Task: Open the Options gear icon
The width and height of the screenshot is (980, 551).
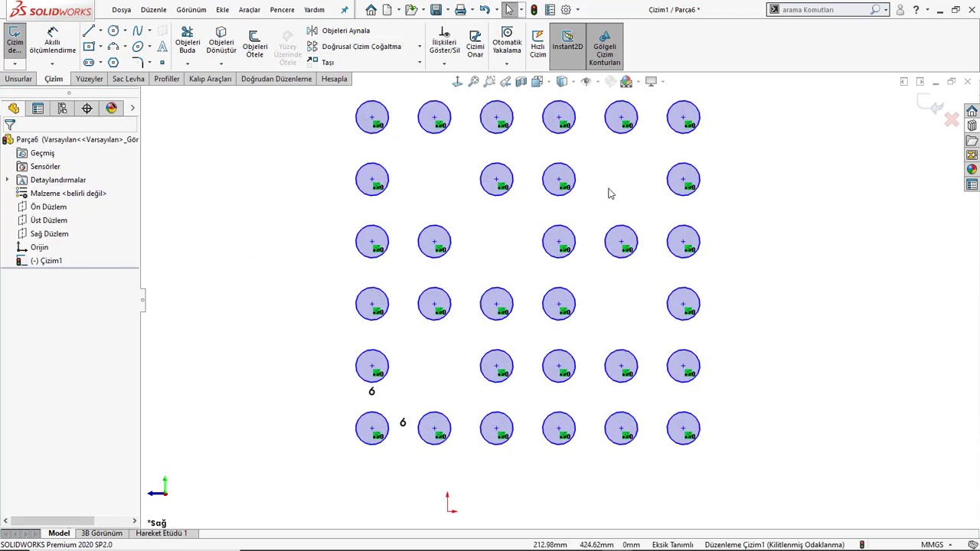Action: click(x=566, y=10)
